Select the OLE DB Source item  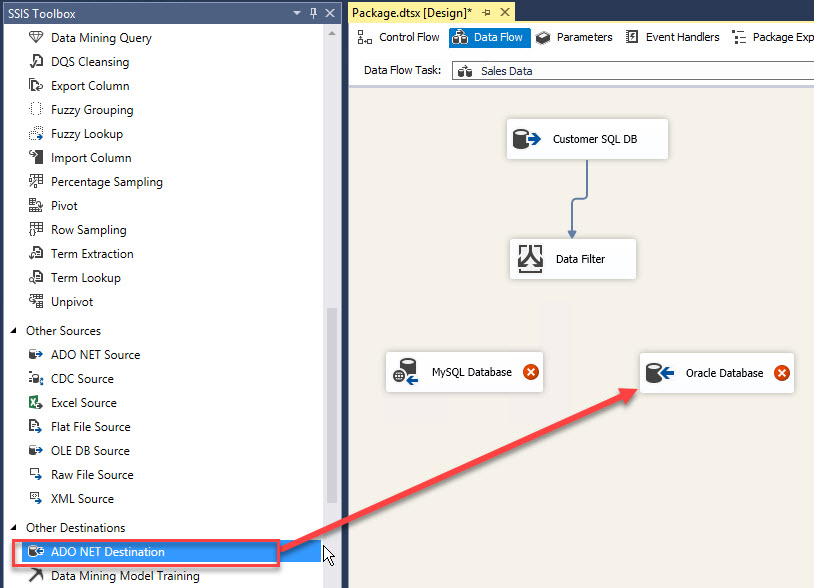click(90, 451)
